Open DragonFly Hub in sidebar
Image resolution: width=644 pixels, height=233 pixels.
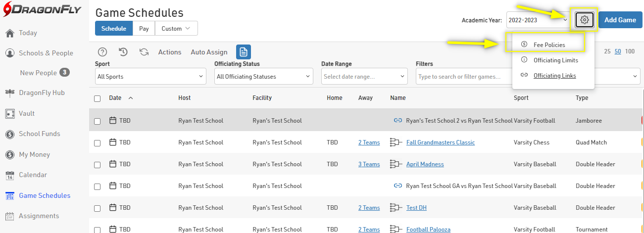pyautogui.click(x=42, y=93)
